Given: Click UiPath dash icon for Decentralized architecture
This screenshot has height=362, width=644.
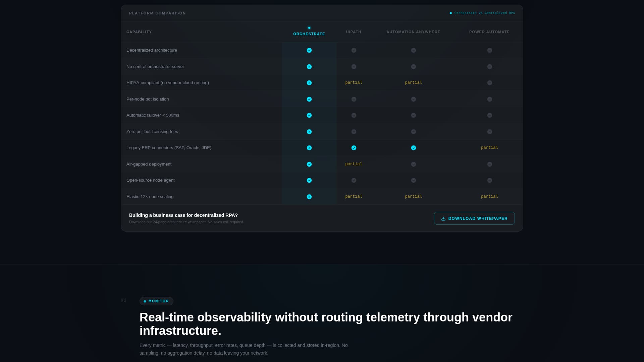Looking at the screenshot, I should (354, 50).
